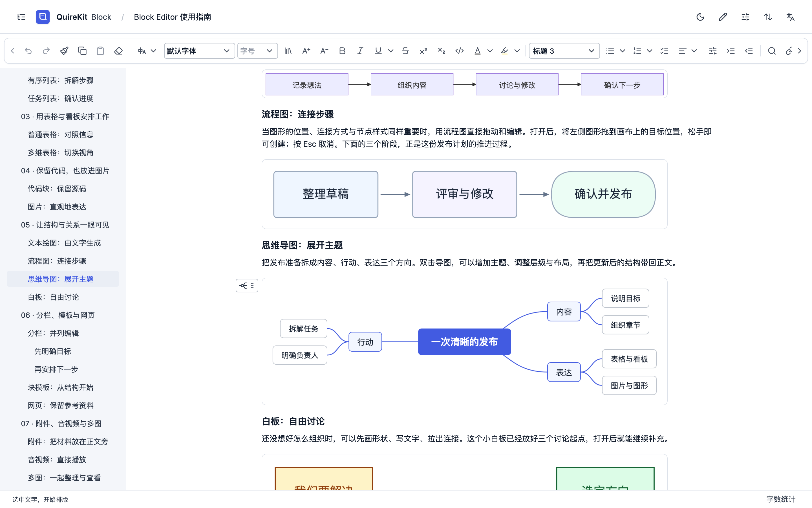Toggle bold formatting
Image resolution: width=812 pixels, height=508 pixels.
coord(342,51)
